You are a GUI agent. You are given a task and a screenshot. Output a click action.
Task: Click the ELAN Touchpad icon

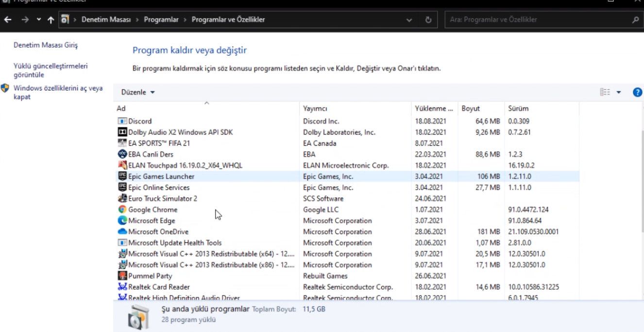pos(122,165)
